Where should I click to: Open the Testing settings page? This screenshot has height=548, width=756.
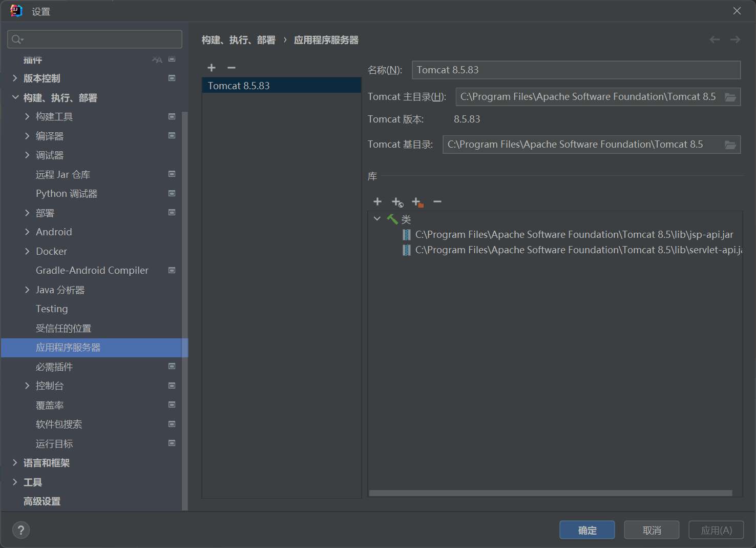pyautogui.click(x=52, y=309)
